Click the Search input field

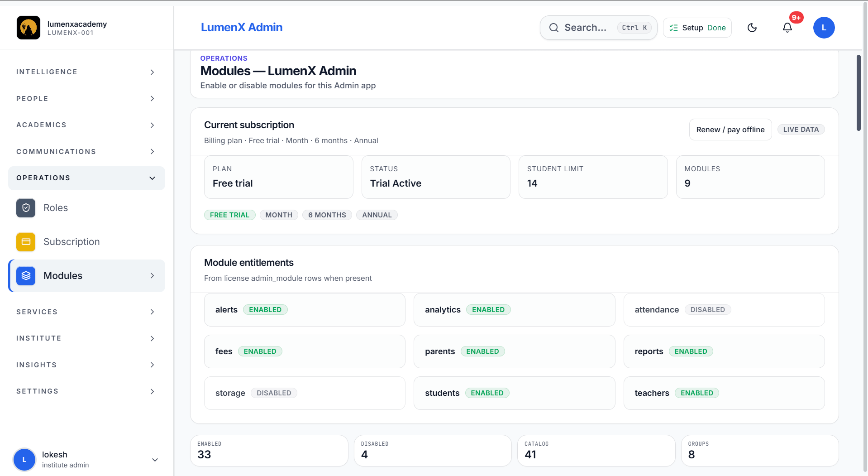coord(598,28)
